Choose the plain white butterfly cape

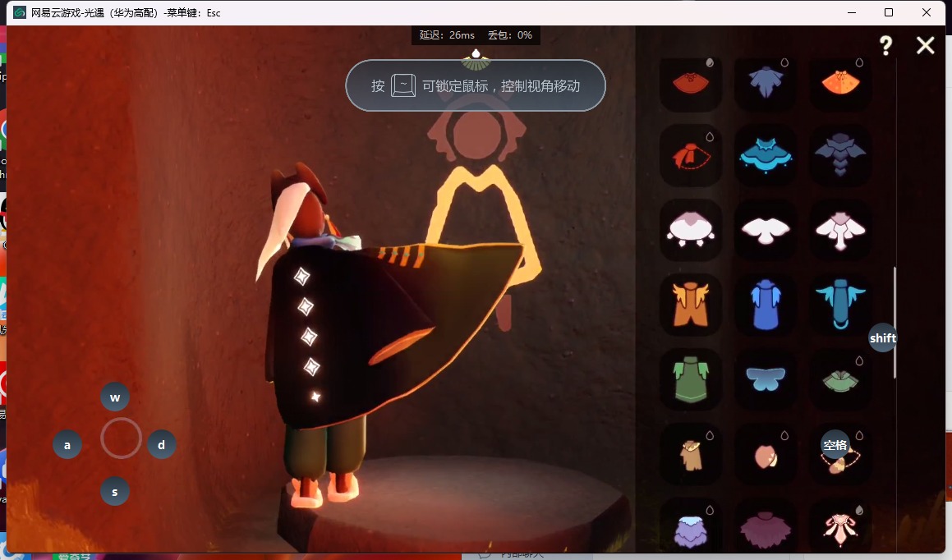pyautogui.click(x=766, y=231)
